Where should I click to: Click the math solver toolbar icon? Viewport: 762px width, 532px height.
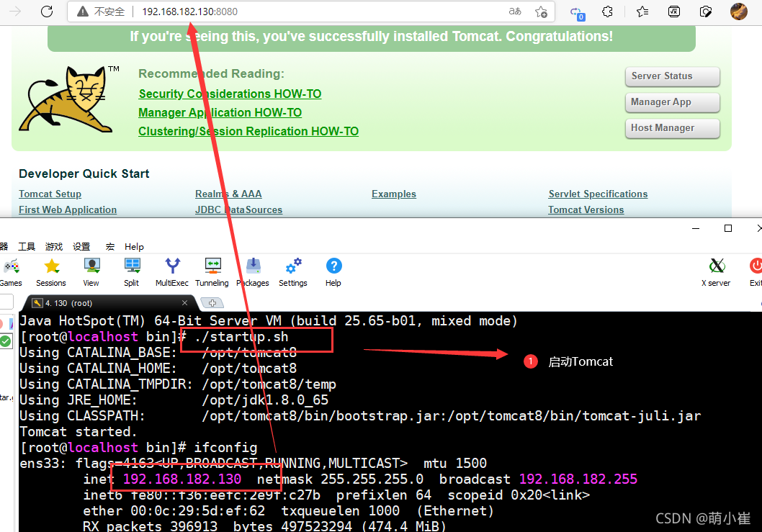(674, 12)
